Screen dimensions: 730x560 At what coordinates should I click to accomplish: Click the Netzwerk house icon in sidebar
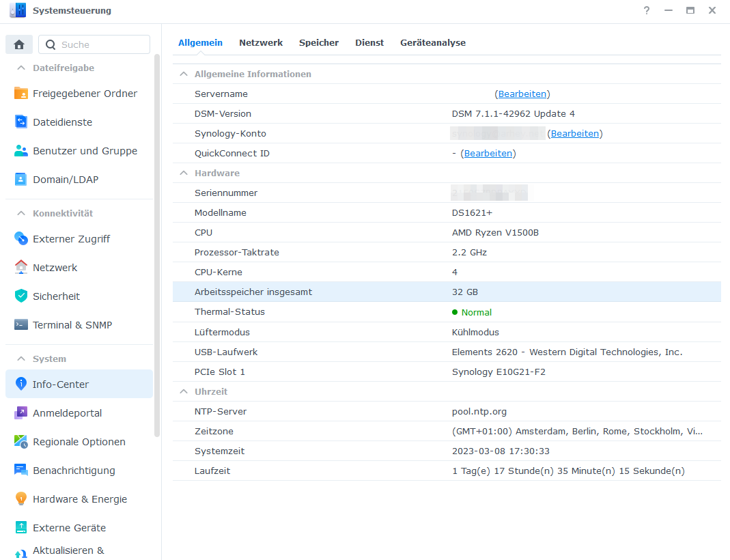click(21, 267)
